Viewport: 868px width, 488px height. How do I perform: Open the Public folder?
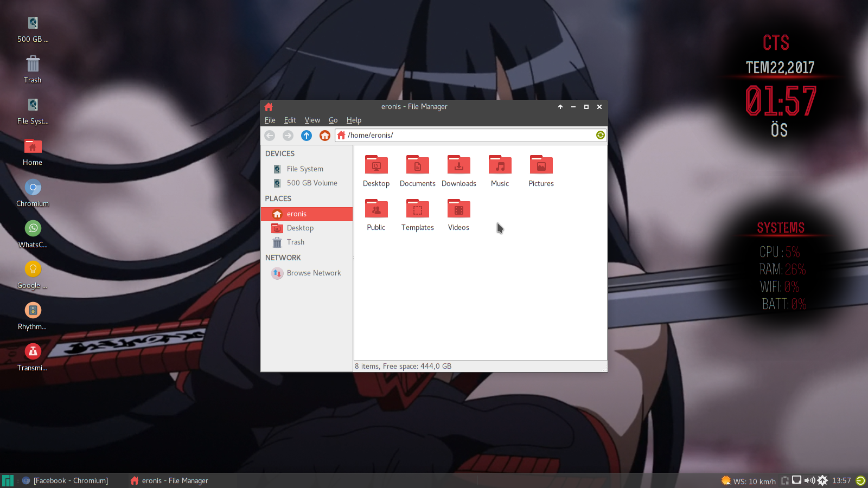coord(376,215)
